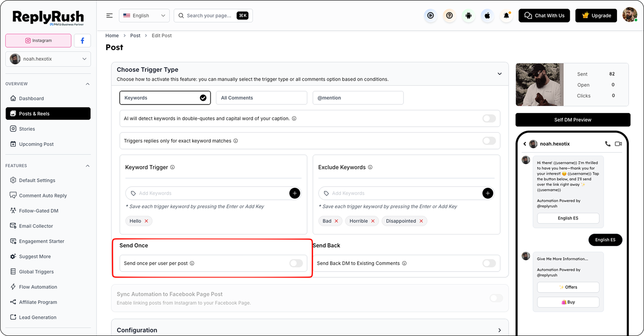Show info for AI keyword detection
This screenshot has height=336, width=644.
click(294, 119)
